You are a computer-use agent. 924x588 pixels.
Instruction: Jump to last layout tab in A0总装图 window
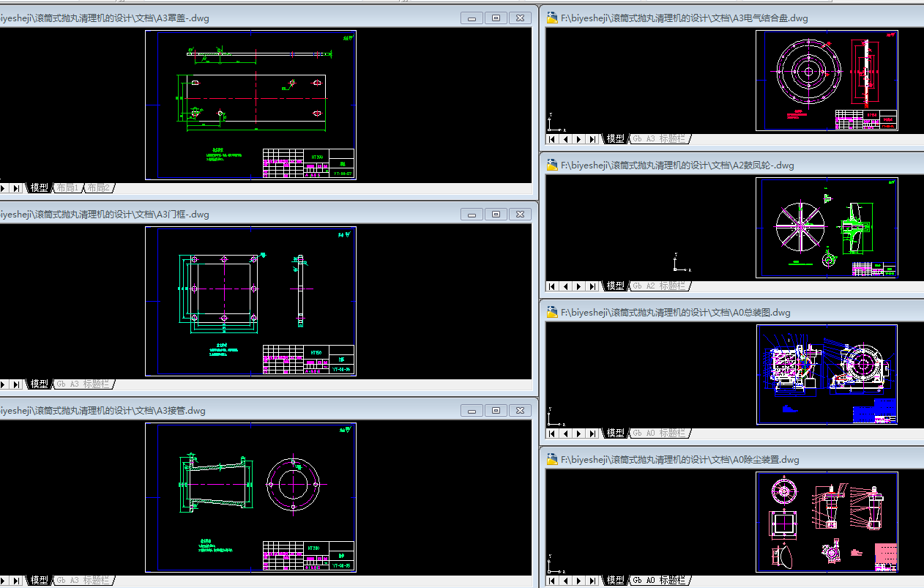[592, 433]
